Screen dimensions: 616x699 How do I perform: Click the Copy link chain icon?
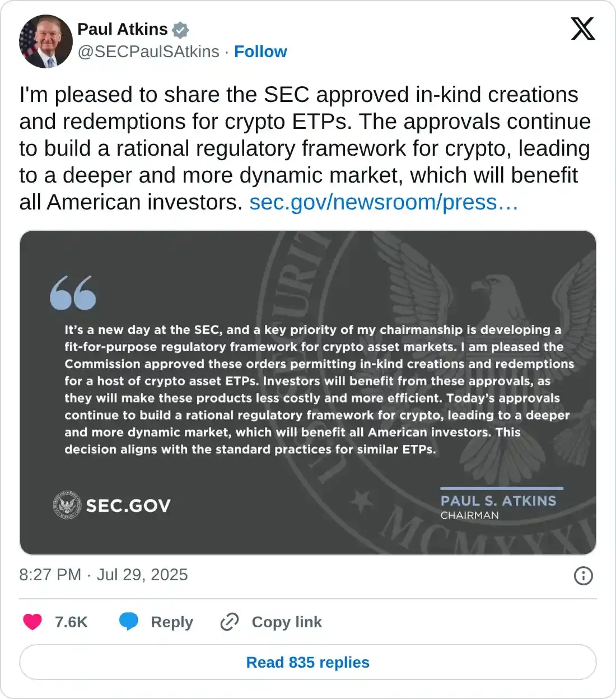(x=230, y=622)
